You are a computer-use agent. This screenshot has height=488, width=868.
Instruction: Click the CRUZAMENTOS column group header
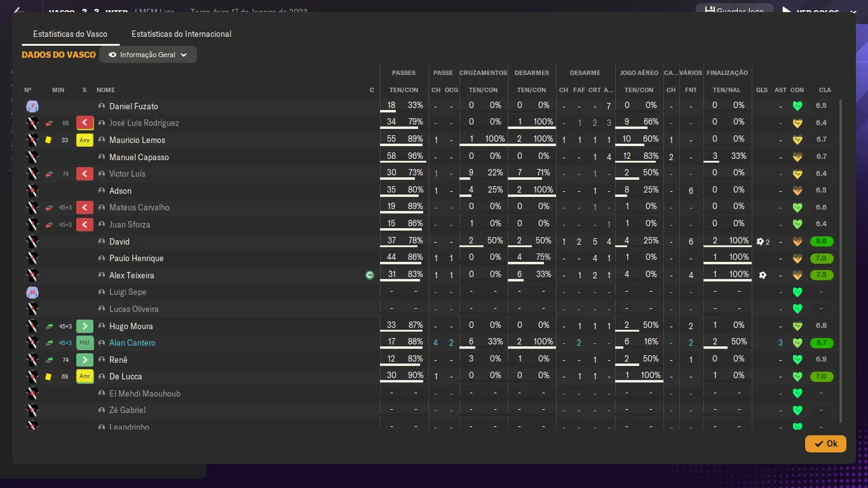point(484,73)
